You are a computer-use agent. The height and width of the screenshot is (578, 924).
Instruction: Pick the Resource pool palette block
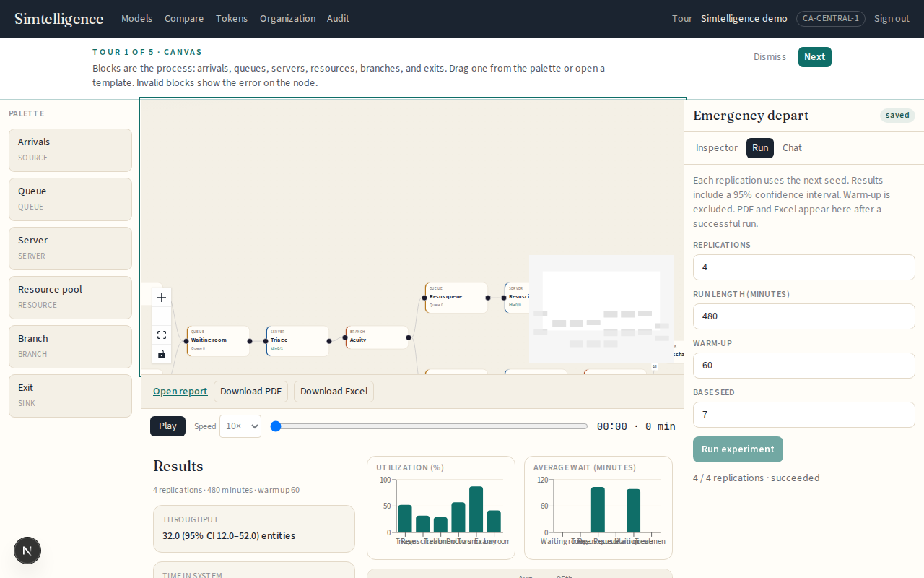tap(70, 298)
